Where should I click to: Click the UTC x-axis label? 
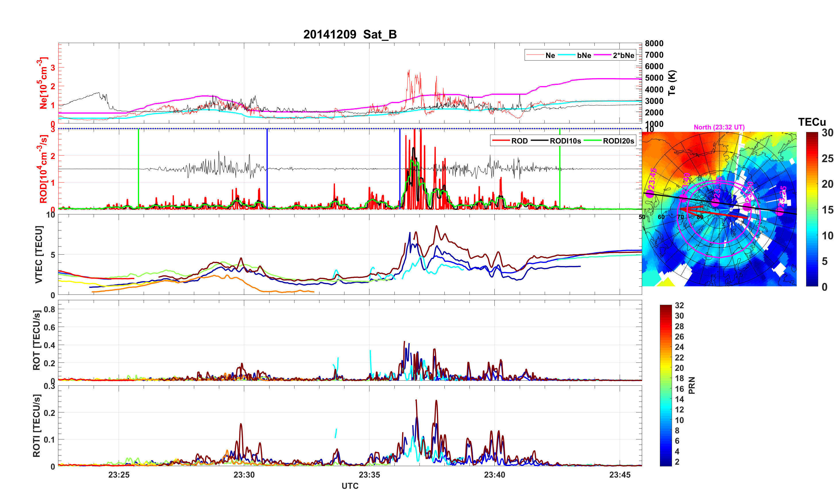point(350,486)
